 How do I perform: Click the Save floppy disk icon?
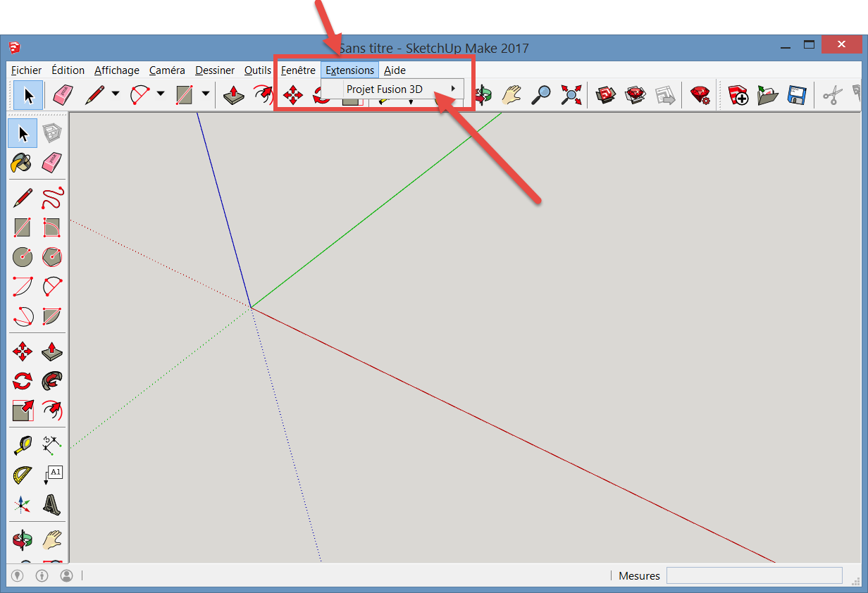pyautogui.click(x=796, y=95)
